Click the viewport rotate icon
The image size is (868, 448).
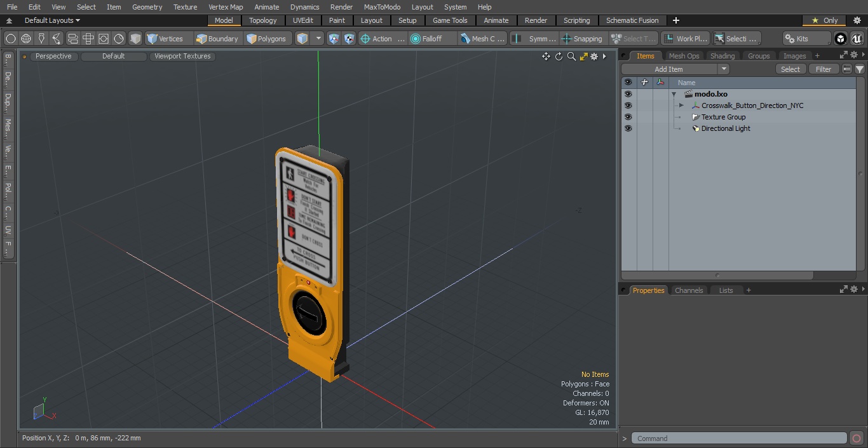click(x=559, y=57)
